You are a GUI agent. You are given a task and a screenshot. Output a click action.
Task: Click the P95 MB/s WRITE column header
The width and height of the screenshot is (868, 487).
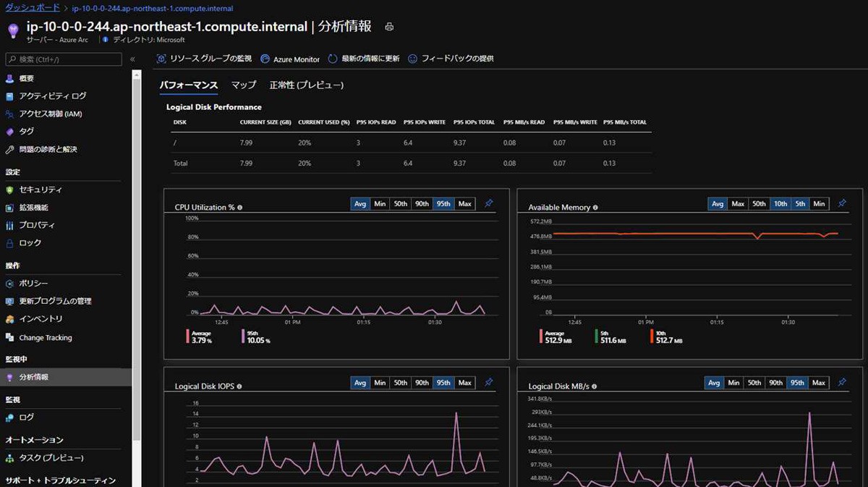575,122
